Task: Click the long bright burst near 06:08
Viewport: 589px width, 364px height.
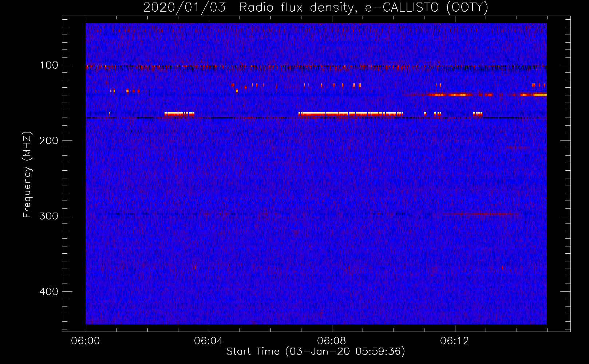Action: click(x=351, y=114)
